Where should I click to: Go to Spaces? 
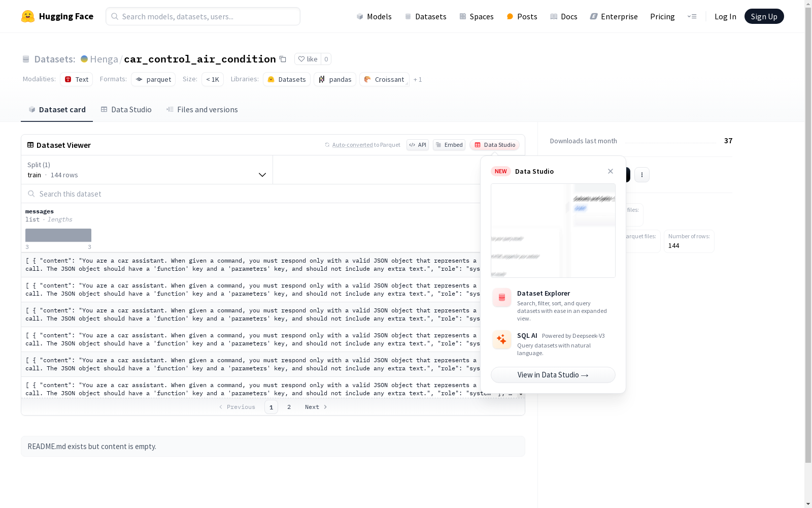click(x=477, y=16)
